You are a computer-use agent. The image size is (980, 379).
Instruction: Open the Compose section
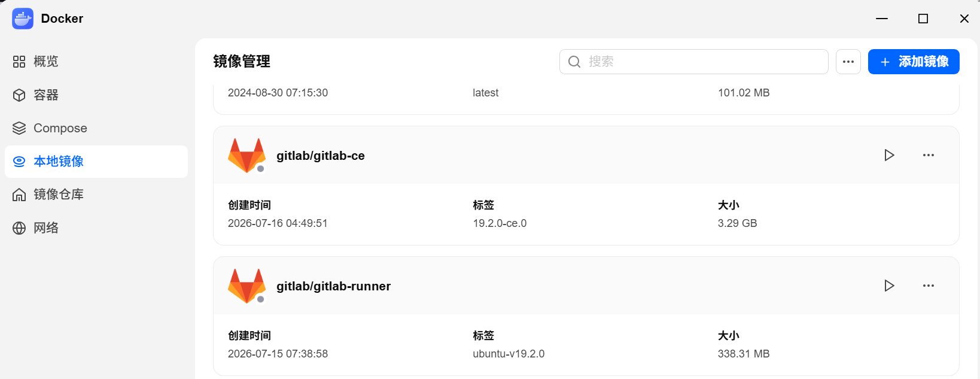96,128
